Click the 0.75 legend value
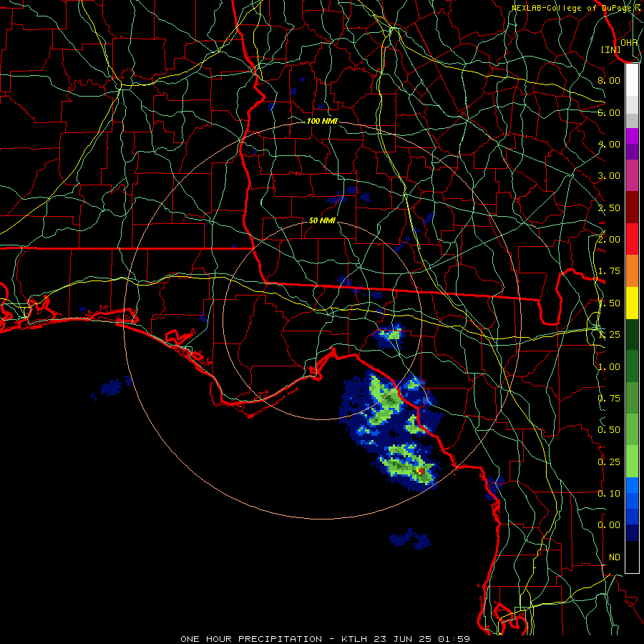Image resolution: width=644 pixels, height=644 pixels. coord(609,398)
